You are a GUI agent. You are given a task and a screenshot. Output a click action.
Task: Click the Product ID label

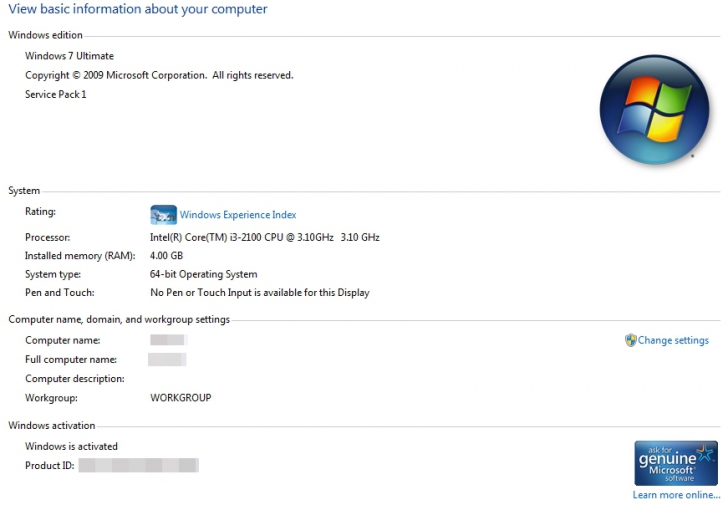point(50,466)
